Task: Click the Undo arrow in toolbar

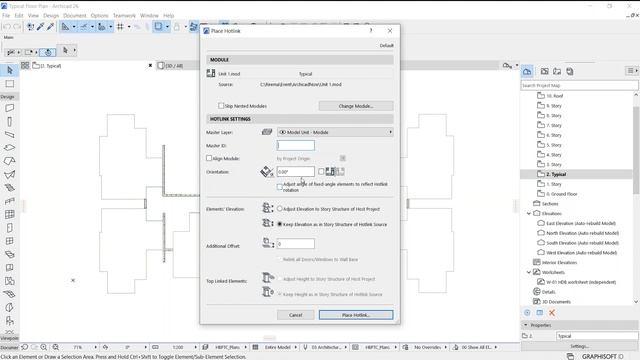Action: click(7, 27)
